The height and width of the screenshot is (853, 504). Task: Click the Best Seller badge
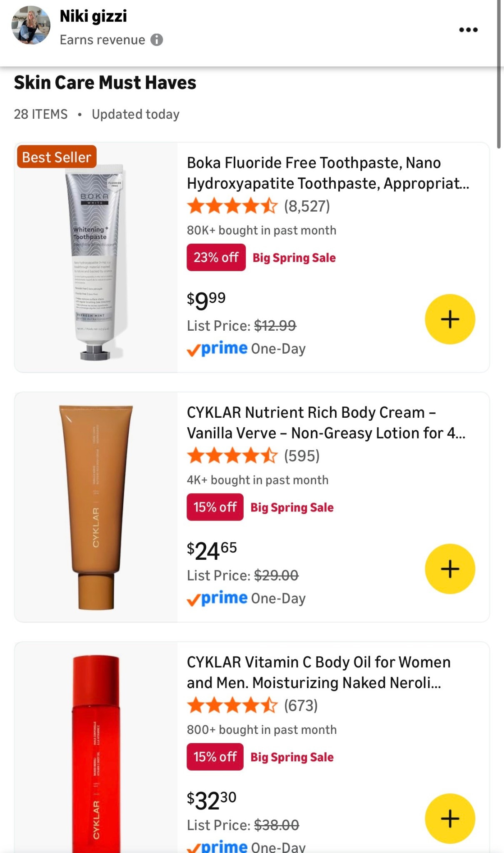pyautogui.click(x=56, y=157)
